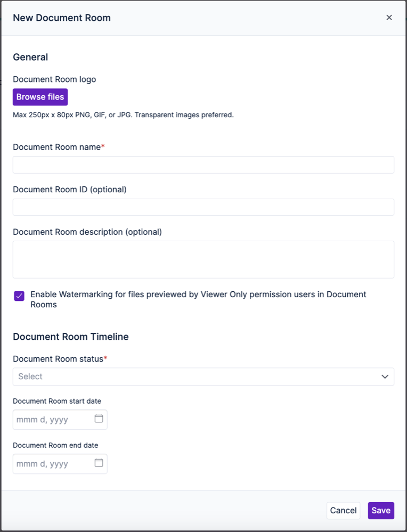Click the Document Room Timeline heading
The image size is (407, 532).
click(x=71, y=337)
